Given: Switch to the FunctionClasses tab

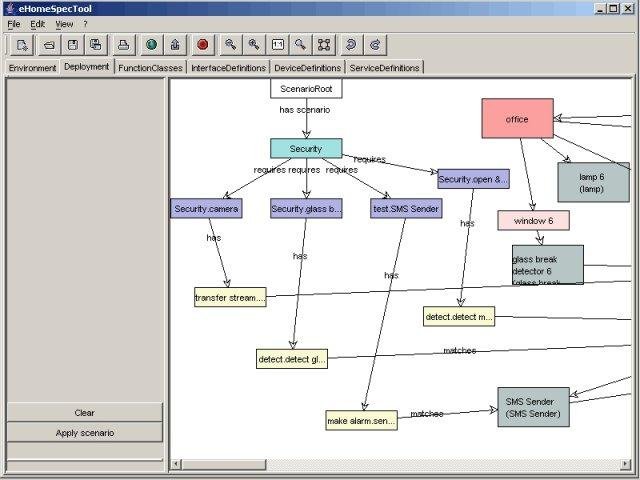Looking at the screenshot, I should tap(150, 68).
